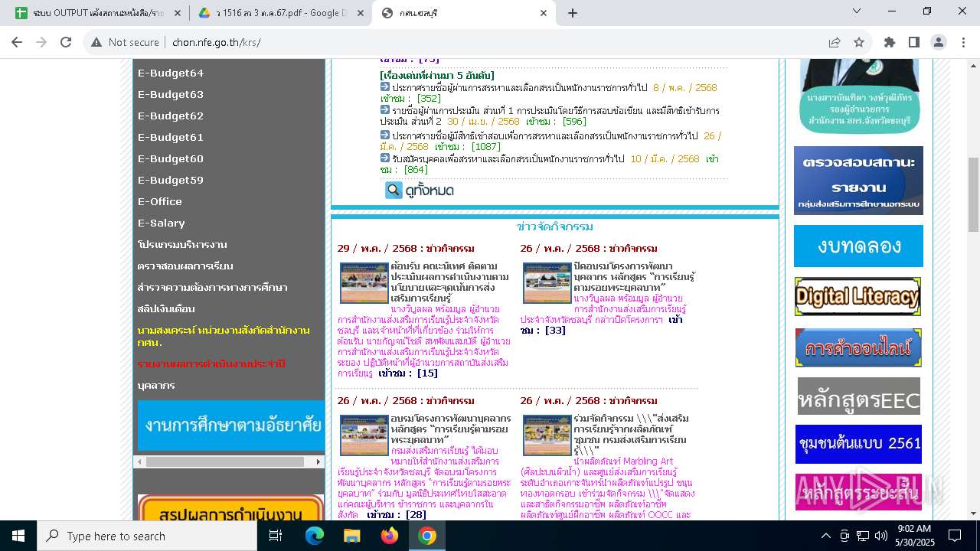Open the หลักสูตรEEC banner
The height and width of the screenshot is (551, 980).
[x=858, y=396]
